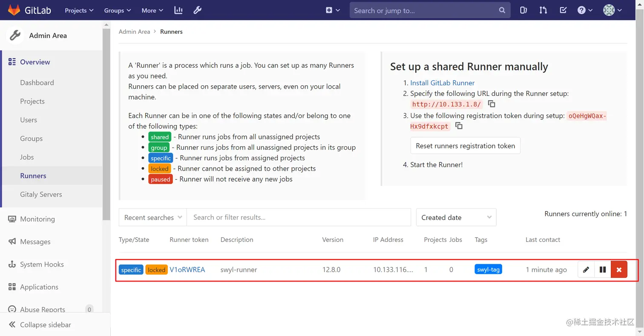644x336 pixels.
Task: Open Messages in the sidebar
Action: pos(35,242)
